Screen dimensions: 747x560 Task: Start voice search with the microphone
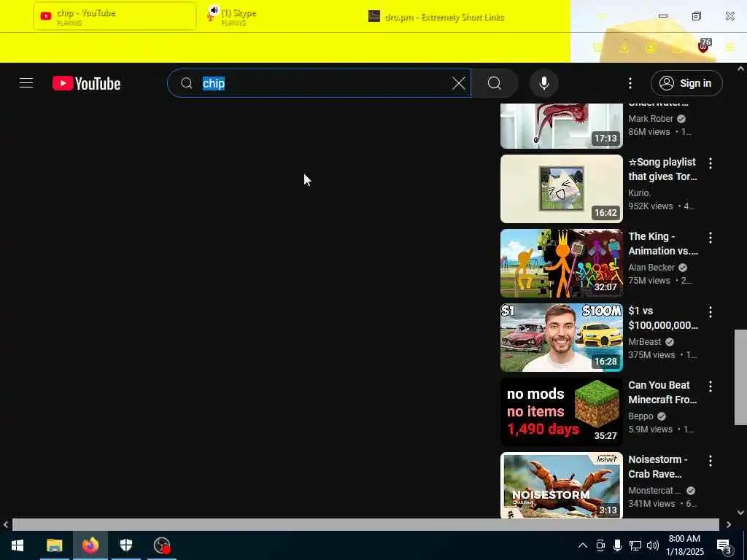[x=543, y=83]
